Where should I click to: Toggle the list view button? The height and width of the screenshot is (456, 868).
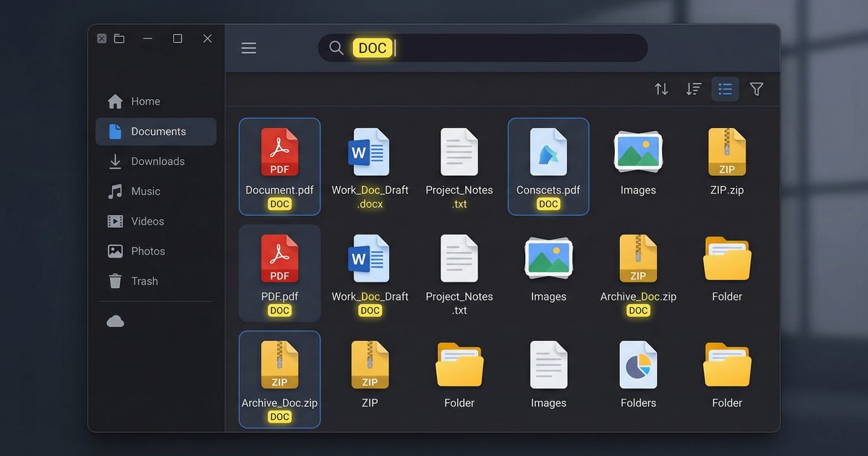[x=726, y=89]
